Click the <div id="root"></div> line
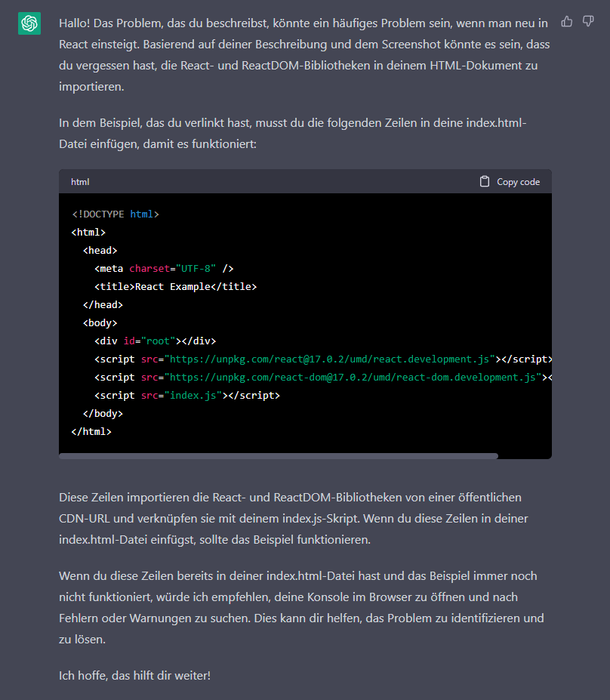 [x=155, y=341]
